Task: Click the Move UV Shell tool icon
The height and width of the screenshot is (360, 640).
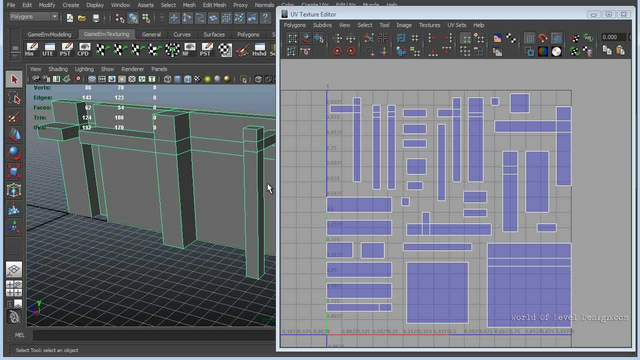Action: (306, 38)
